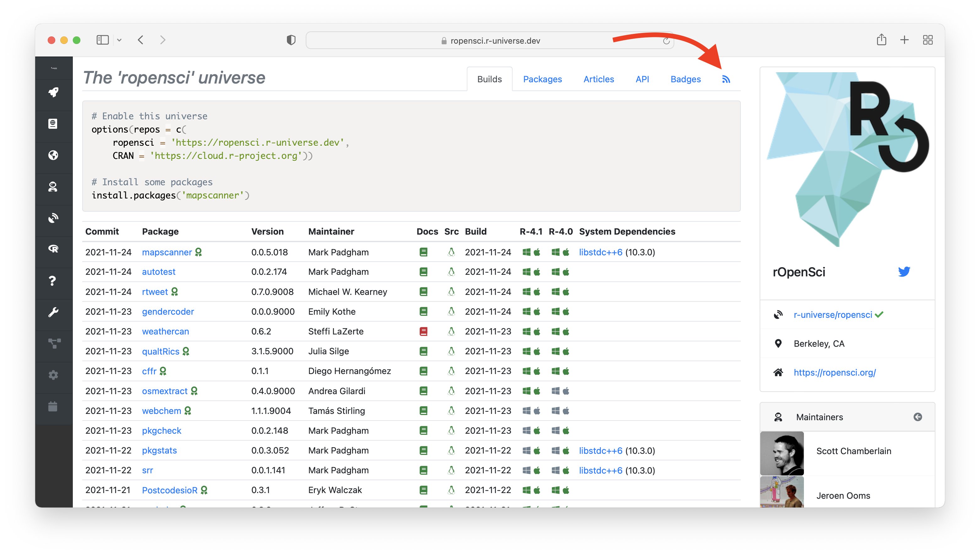This screenshot has height=554, width=980.
Task: Visit the https://ropensci.org/ link
Action: click(835, 372)
